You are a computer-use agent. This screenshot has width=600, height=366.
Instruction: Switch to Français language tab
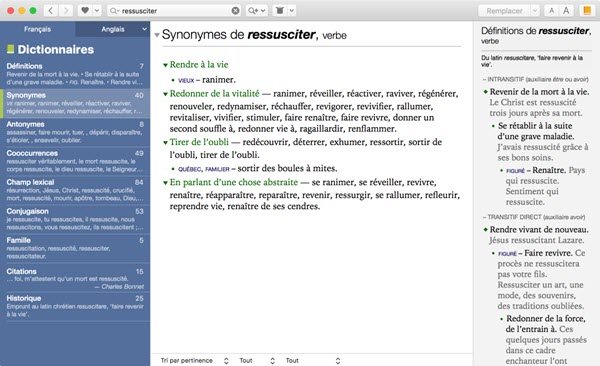pos(38,29)
